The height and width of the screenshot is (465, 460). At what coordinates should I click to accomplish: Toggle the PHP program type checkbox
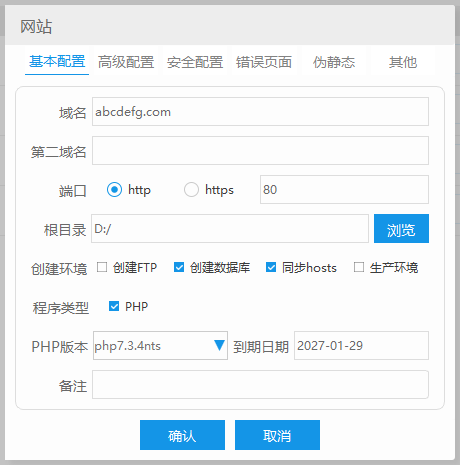pyautogui.click(x=114, y=306)
